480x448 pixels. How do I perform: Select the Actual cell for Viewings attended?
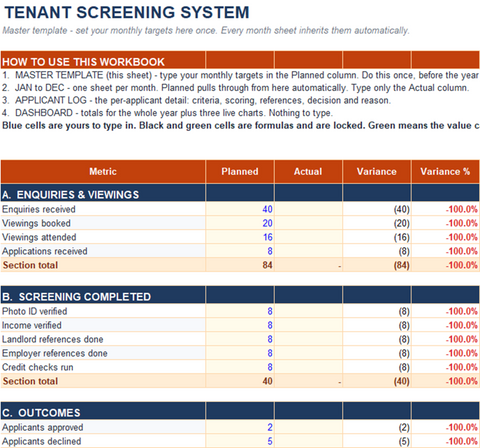point(308,237)
